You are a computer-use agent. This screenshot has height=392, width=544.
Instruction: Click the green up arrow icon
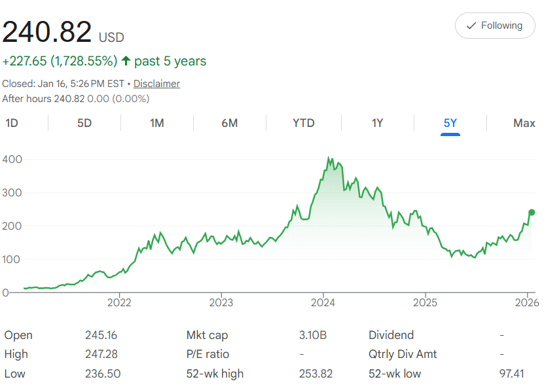point(126,62)
